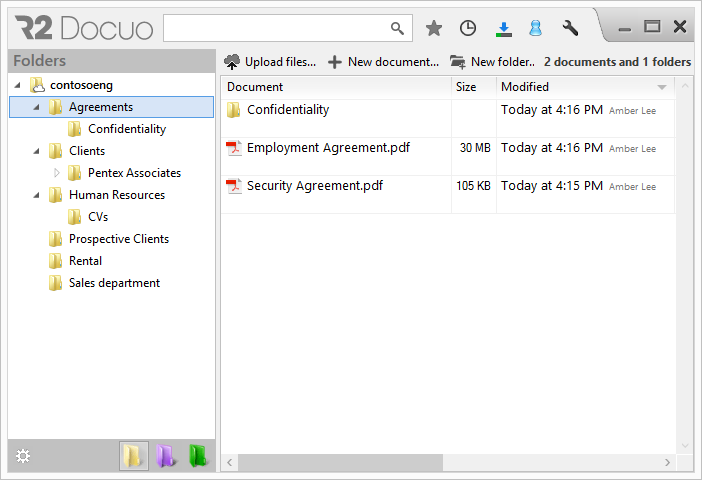Click the New folder icon
702x480 pixels.
pyautogui.click(x=458, y=62)
